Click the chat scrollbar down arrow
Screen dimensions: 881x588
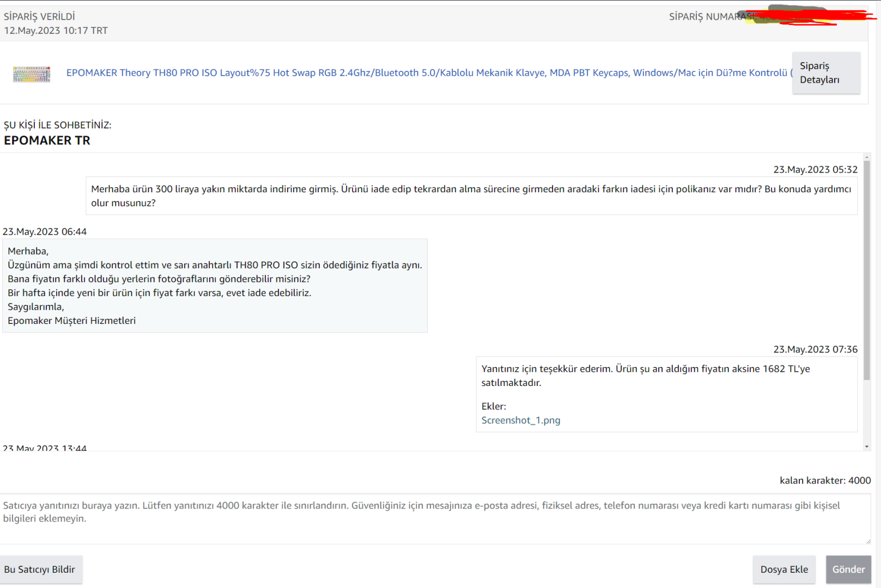click(x=867, y=446)
